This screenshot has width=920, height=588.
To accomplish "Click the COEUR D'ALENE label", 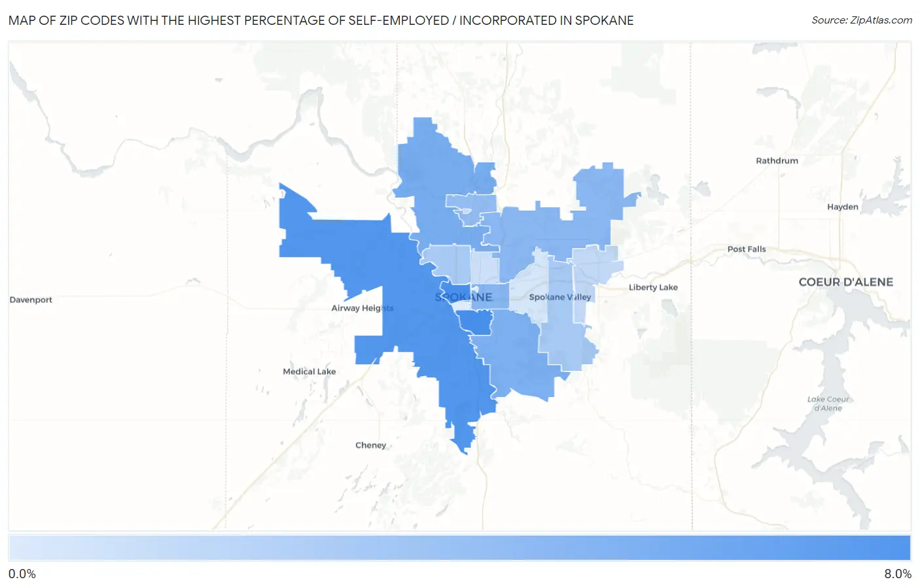I will coord(846,282).
